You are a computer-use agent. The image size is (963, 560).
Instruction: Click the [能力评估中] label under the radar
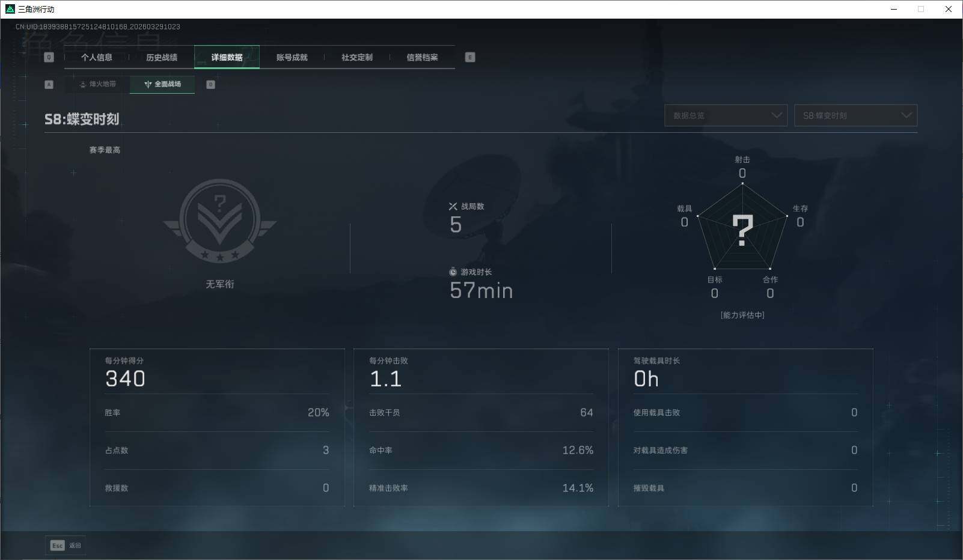click(x=742, y=315)
